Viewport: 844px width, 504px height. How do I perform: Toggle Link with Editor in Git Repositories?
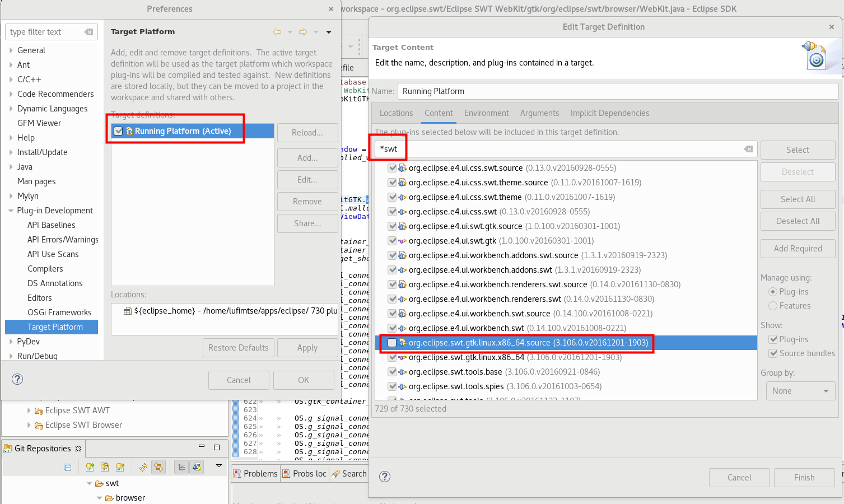[x=158, y=467]
